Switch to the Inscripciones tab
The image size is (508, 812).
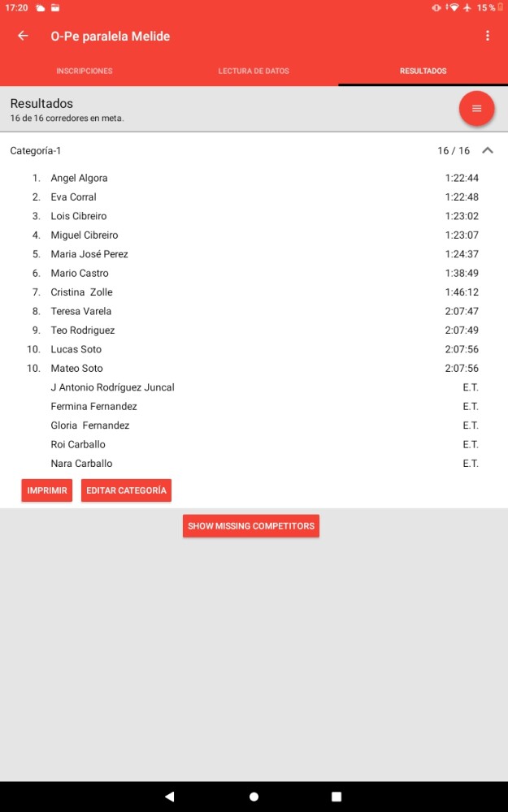[85, 71]
